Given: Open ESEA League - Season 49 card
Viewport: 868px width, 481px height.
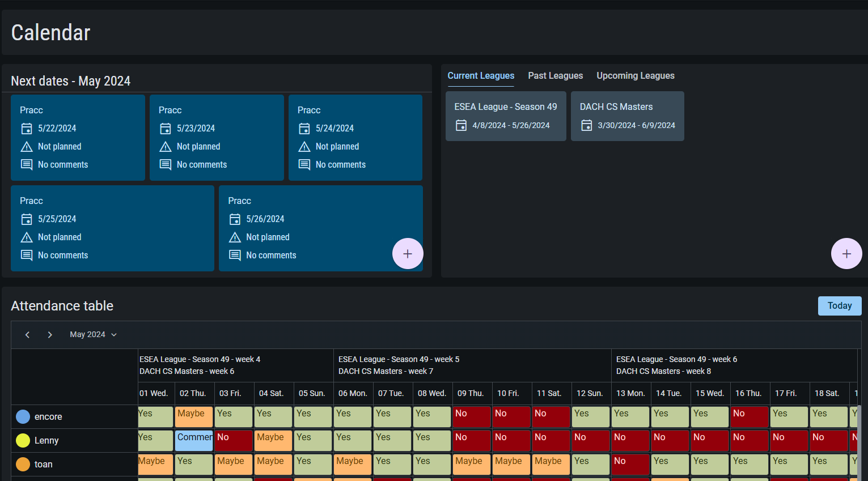Looking at the screenshot, I should point(506,116).
